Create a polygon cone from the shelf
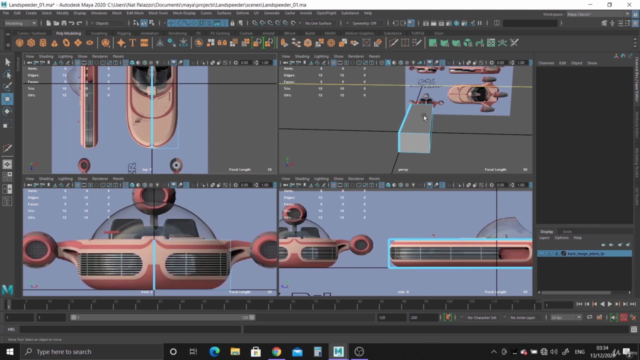Image resolution: width=640 pixels, height=360 pixels. (54, 43)
